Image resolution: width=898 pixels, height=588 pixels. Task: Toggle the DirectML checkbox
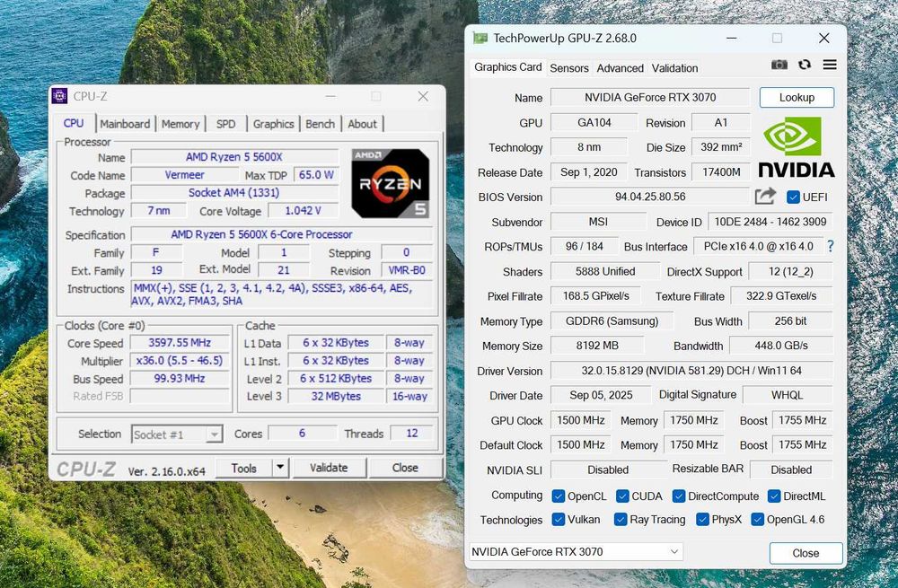pos(774,496)
